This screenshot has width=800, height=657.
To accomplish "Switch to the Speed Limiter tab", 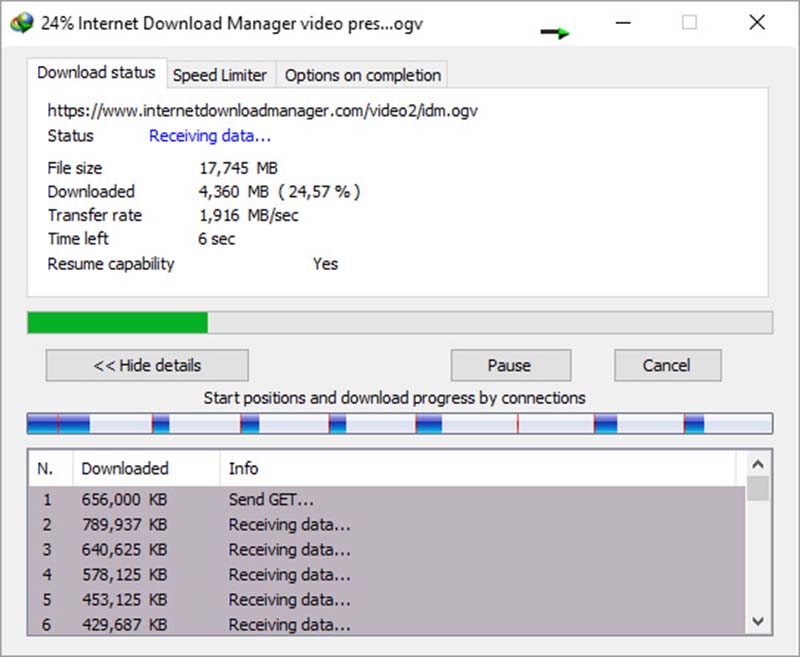I will (220, 74).
